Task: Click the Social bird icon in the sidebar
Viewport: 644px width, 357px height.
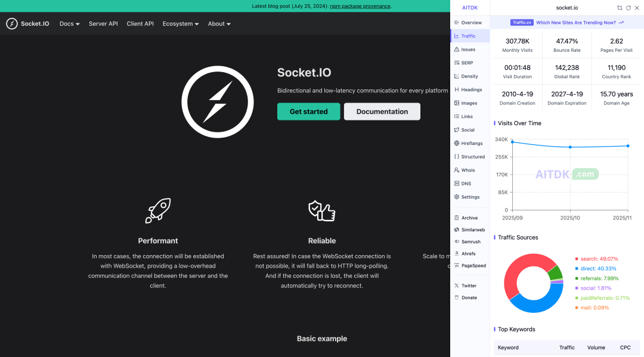Action: point(457,130)
